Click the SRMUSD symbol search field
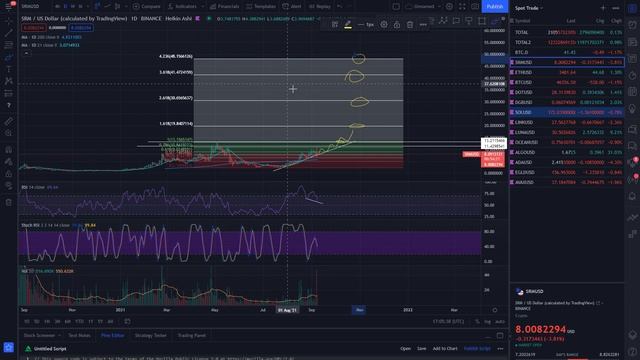640x360 pixels. pos(30,7)
